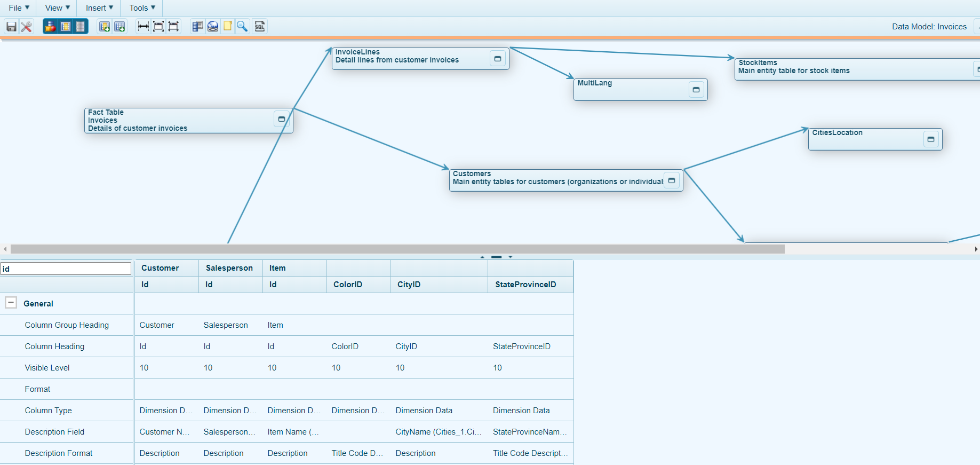Image resolution: width=980 pixels, height=465 pixels.
Task: Open the Tools menu
Action: click(142, 8)
